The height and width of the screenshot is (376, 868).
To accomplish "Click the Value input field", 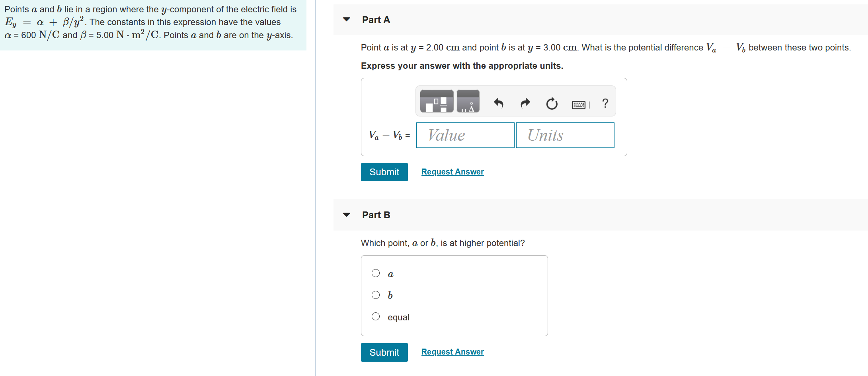I will point(465,135).
